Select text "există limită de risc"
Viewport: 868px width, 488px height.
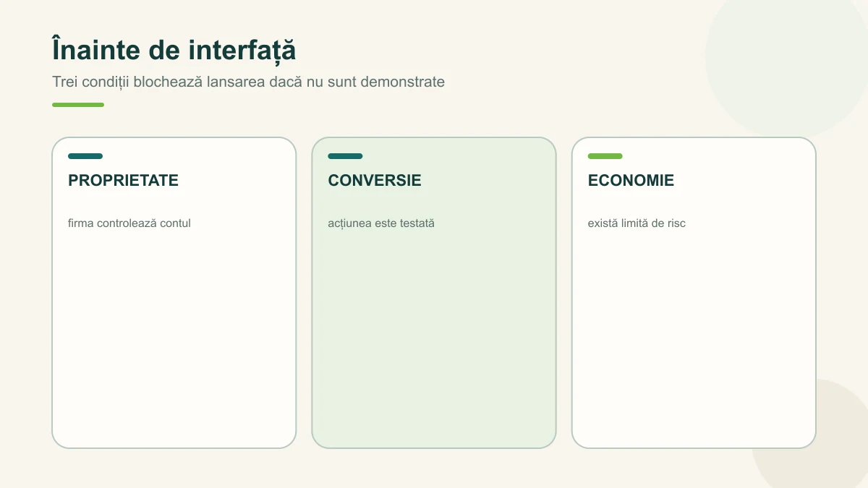click(637, 223)
